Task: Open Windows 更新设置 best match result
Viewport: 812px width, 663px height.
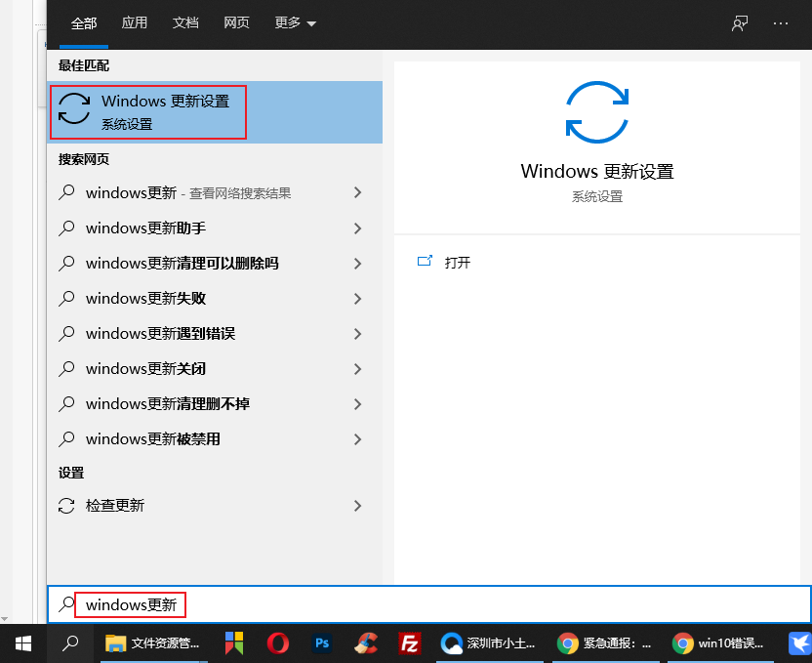Action: pyautogui.click(x=164, y=111)
